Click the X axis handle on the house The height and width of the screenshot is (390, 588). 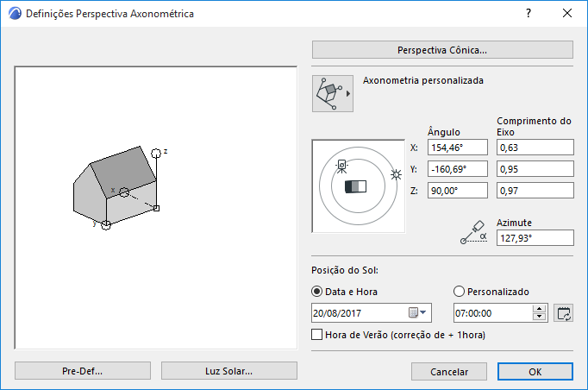pos(124,192)
